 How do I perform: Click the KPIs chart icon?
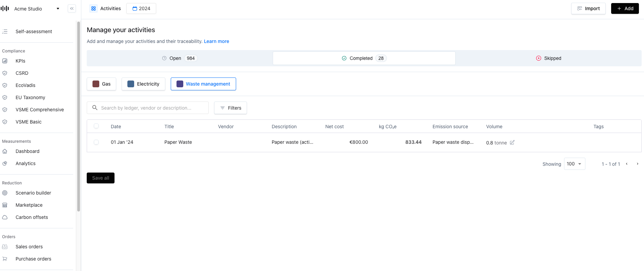point(5,61)
